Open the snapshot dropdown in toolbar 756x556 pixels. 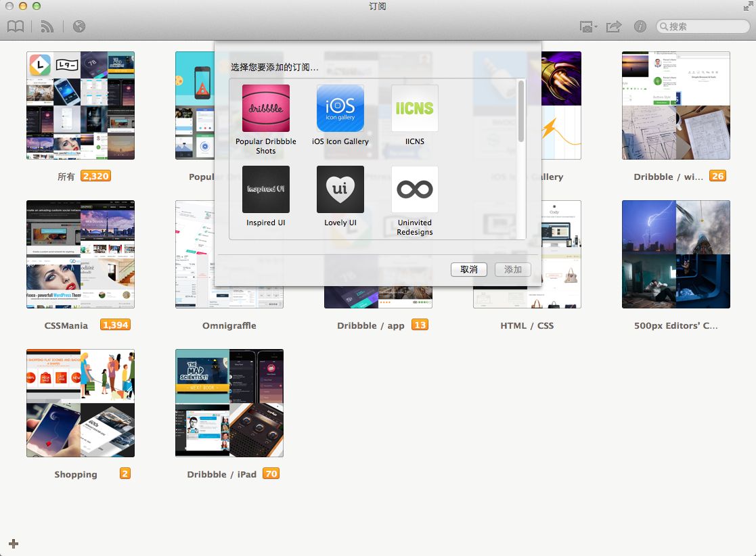click(588, 26)
